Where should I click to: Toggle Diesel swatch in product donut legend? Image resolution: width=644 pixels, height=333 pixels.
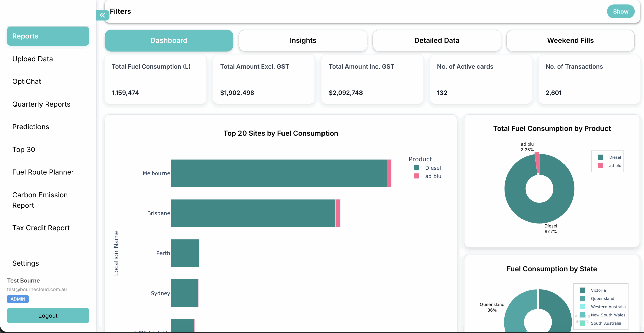600,157
